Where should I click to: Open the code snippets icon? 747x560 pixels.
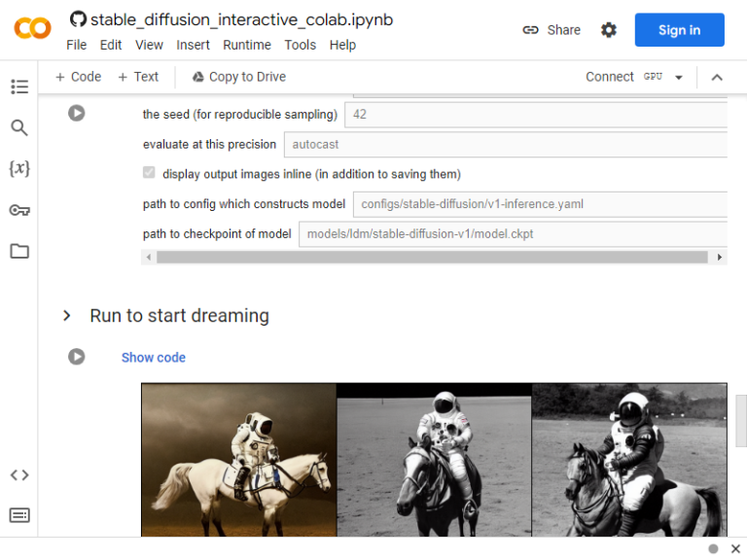(x=19, y=474)
